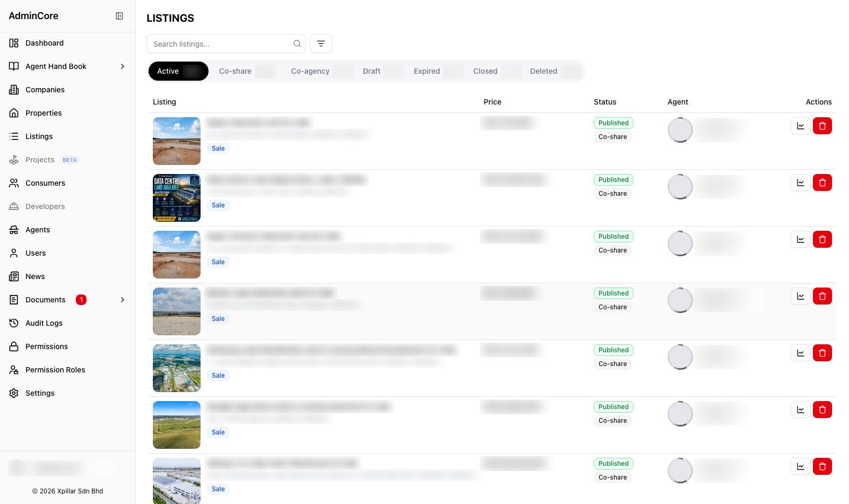The image size is (849, 504).
Task: Switch to the Co-share tab
Action: [x=247, y=71]
